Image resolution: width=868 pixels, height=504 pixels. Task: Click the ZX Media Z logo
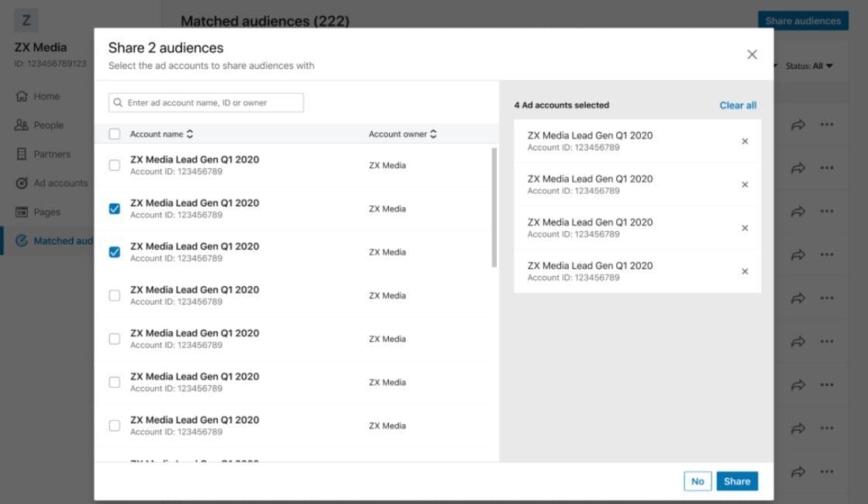[26, 20]
